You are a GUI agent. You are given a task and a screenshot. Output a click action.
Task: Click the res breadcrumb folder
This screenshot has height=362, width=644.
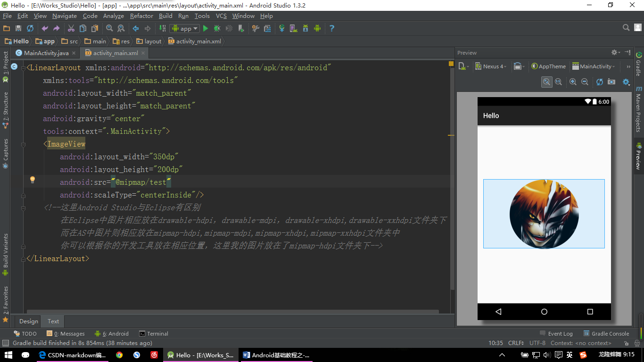tap(121, 41)
